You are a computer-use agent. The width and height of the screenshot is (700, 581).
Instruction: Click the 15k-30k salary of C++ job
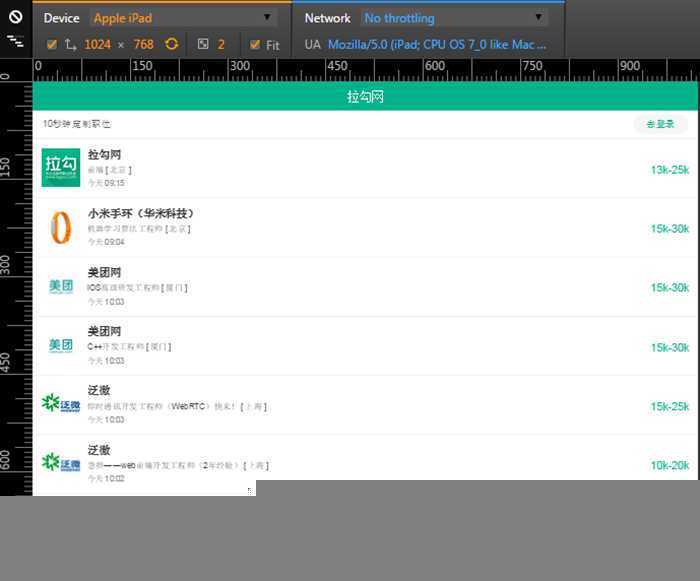pos(670,347)
